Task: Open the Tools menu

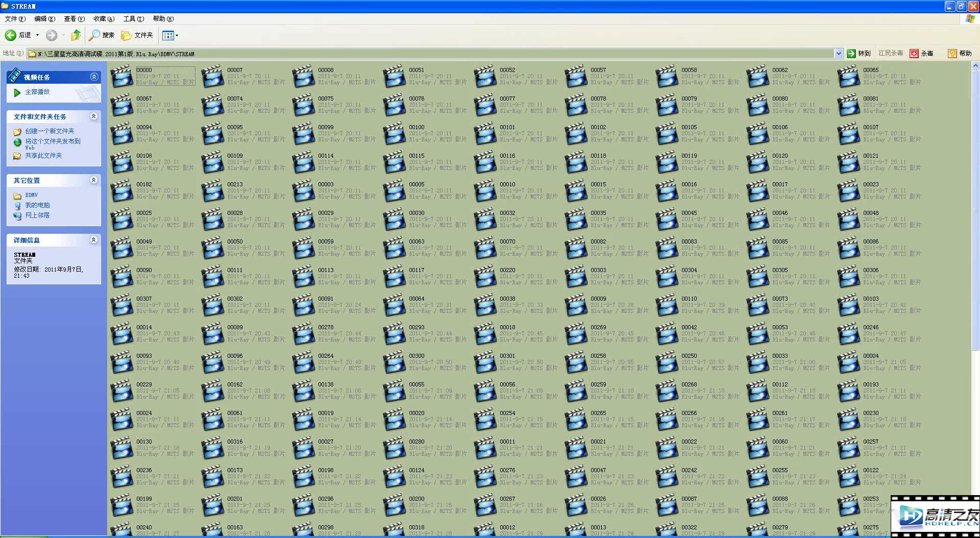Action: coord(133,19)
